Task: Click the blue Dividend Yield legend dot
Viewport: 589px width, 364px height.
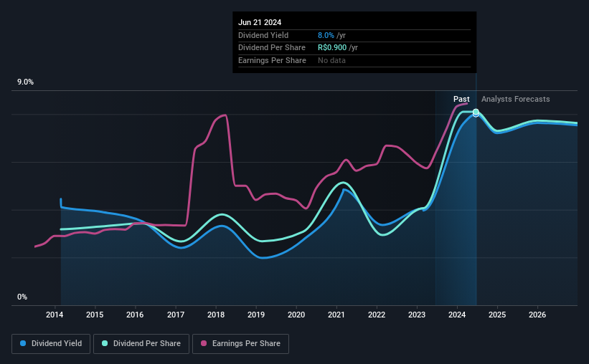Action: [23, 343]
